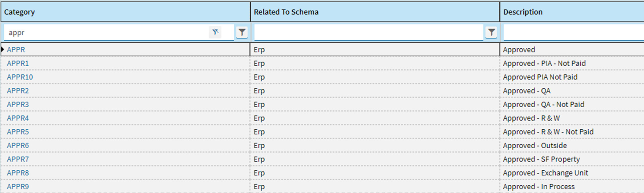Open the APPR7 category link
The width and height of the screenshot is (644, 193).
(18, 159)
